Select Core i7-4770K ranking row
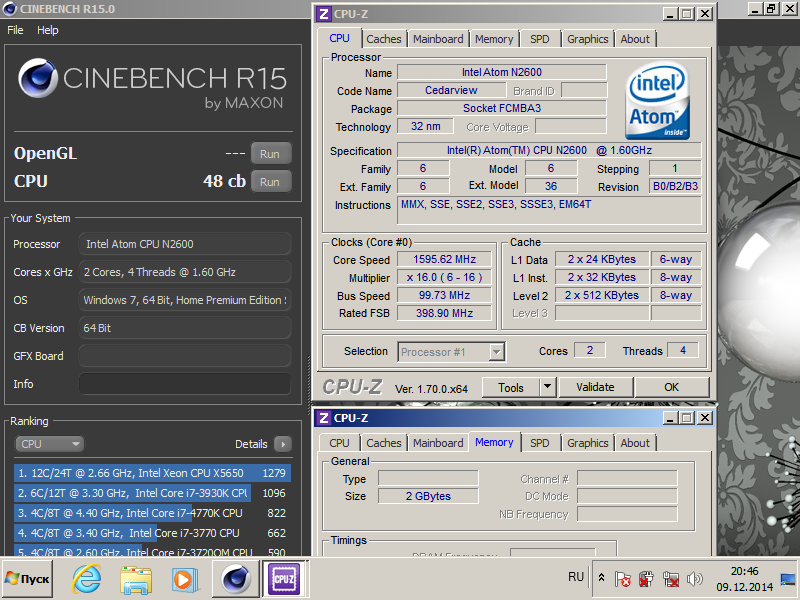The image size is (800, 600). pos(153,513)
